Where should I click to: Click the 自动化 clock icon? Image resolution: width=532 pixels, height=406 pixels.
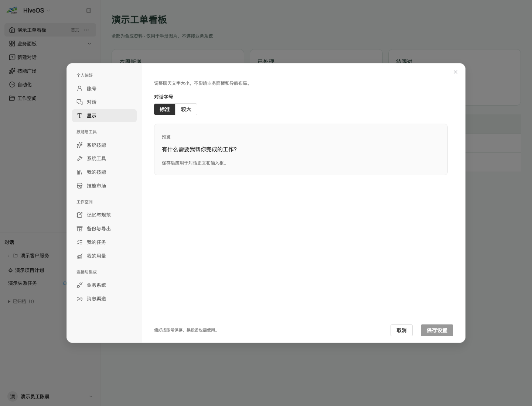(x=12, y=85)
